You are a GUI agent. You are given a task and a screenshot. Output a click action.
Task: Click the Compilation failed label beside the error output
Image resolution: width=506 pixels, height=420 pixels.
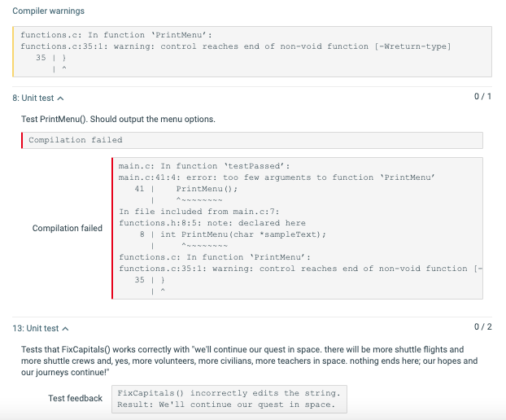[x=68, y=228]
